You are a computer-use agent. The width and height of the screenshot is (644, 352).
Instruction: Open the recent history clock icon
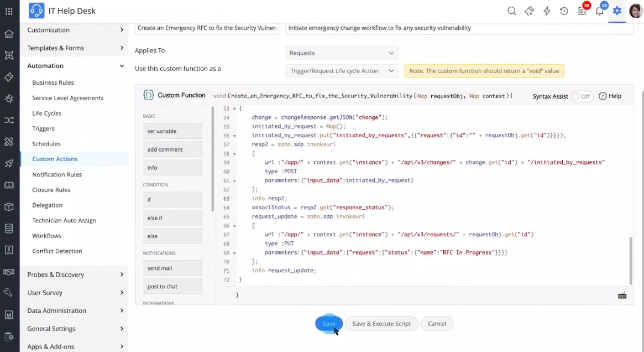click(x=564, y=11)
